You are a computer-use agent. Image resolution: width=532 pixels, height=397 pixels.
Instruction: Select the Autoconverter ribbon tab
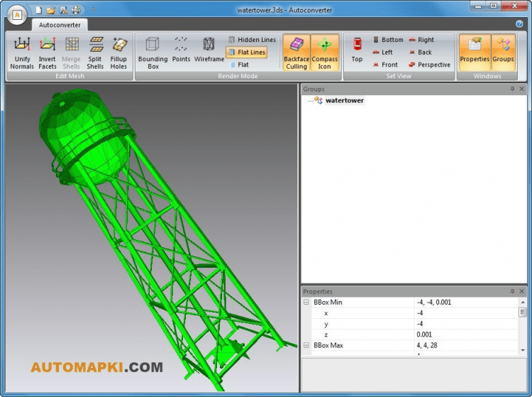click(x=60, y=25)
